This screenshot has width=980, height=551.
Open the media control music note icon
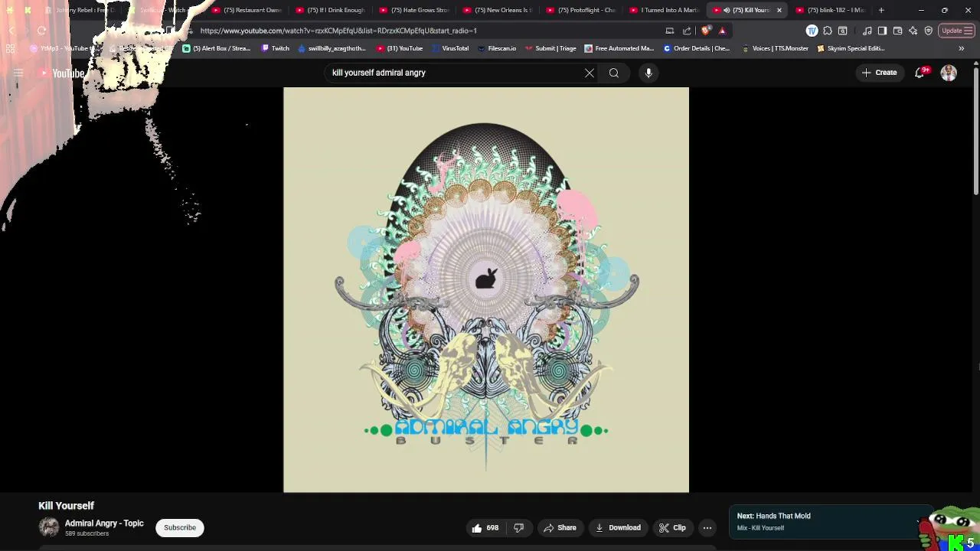[867, 31]
